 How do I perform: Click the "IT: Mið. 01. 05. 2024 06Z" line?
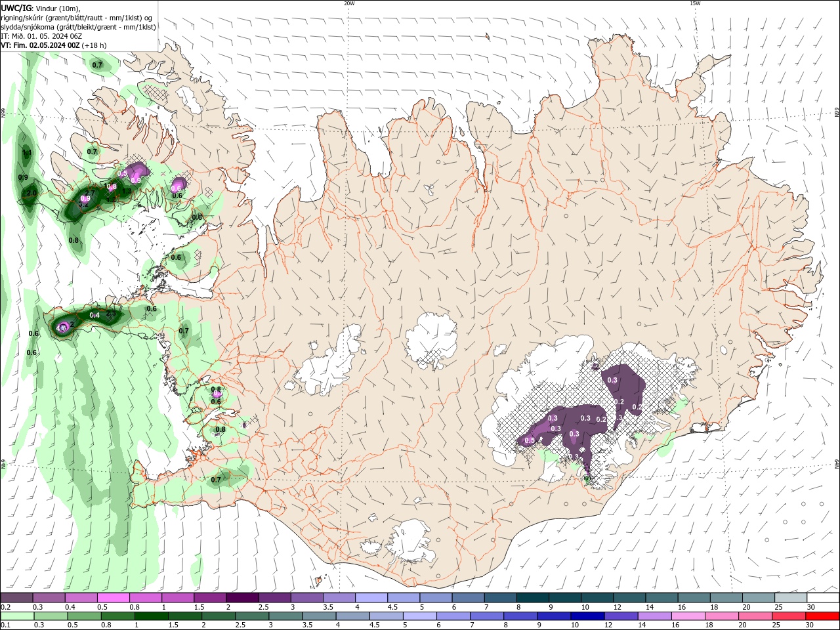[41, 36]
